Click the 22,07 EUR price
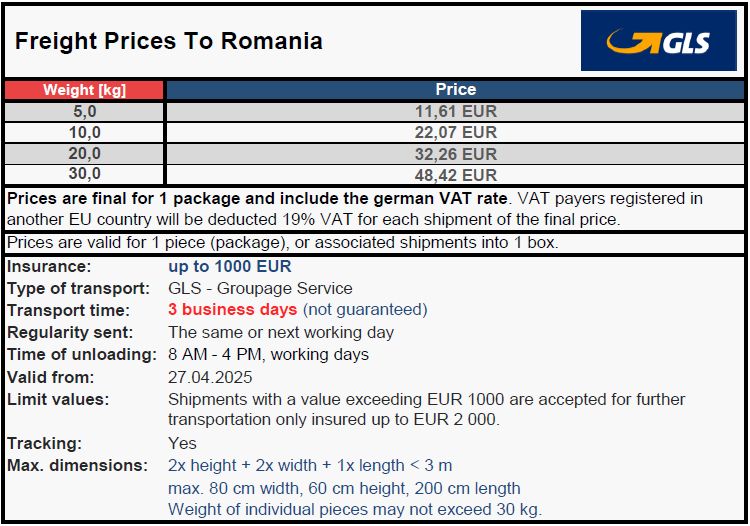 [x=455, y=132]
